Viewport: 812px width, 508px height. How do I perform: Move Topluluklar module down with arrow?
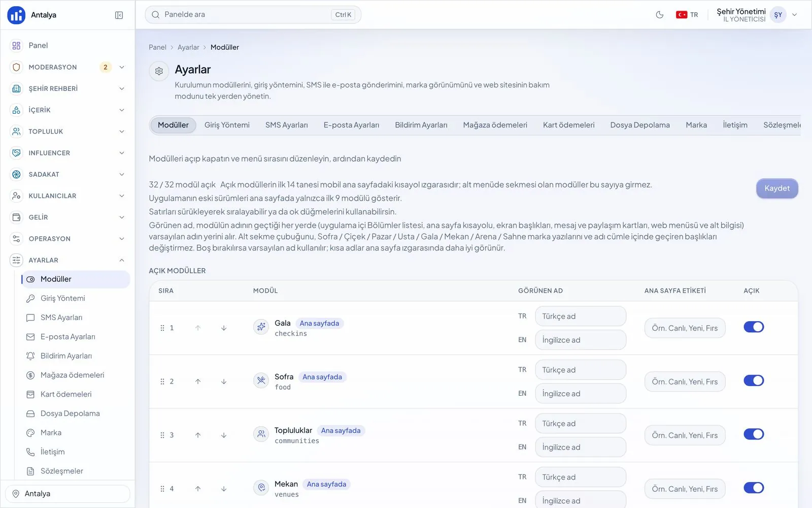click(x=224, y=435)
